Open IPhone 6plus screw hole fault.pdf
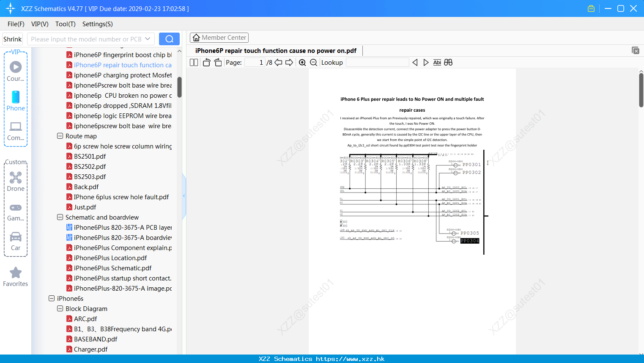This screenshot has height=363, width=644. point(118,197)
